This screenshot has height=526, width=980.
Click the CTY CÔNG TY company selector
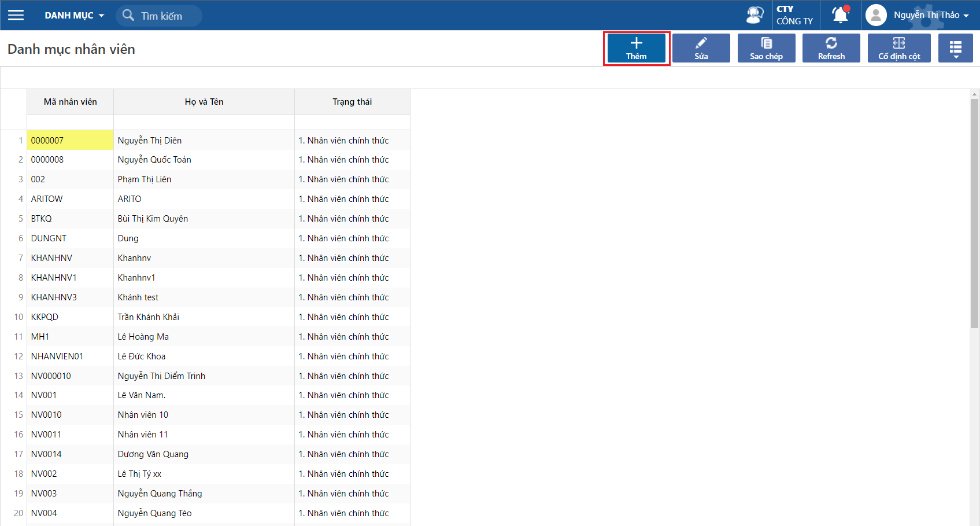[x=794, y=15]
